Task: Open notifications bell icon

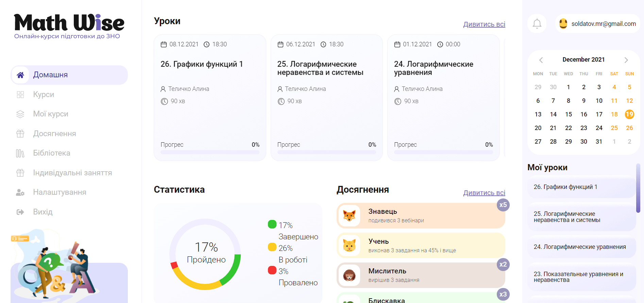Action: coord(537,23)
